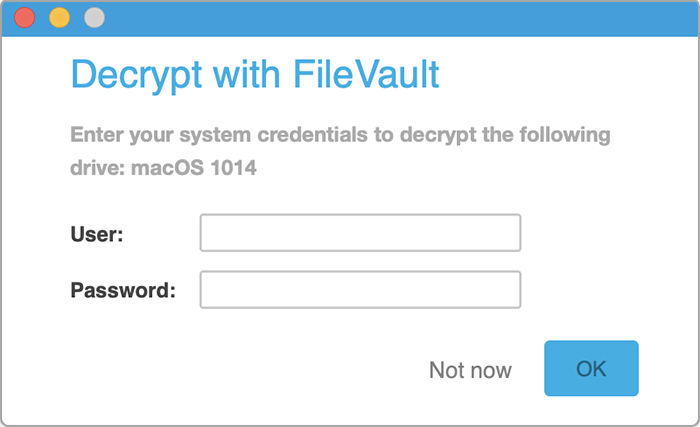Click the gray disabled zoom button
The height and width of the screenshot is (427, 700).
tap(95, 18)
